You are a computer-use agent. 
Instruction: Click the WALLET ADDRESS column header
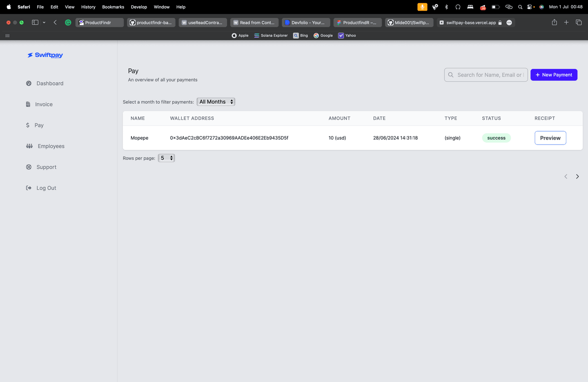coord(192,118)
